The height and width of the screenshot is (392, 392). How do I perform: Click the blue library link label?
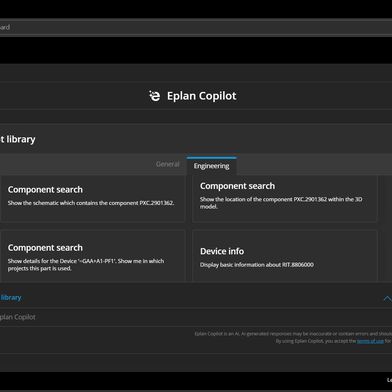[x=11, y=298]
